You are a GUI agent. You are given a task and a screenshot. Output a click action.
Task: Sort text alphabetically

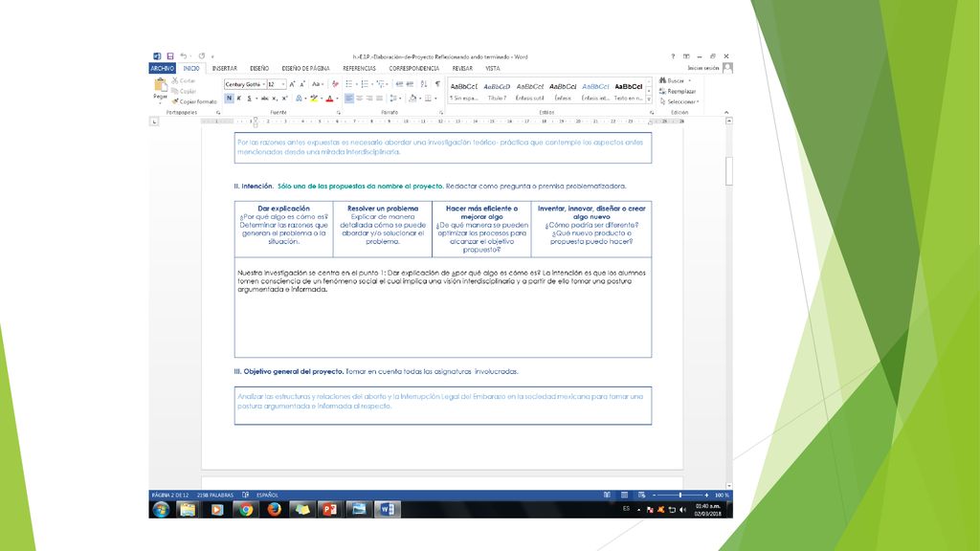click(424, 84)
